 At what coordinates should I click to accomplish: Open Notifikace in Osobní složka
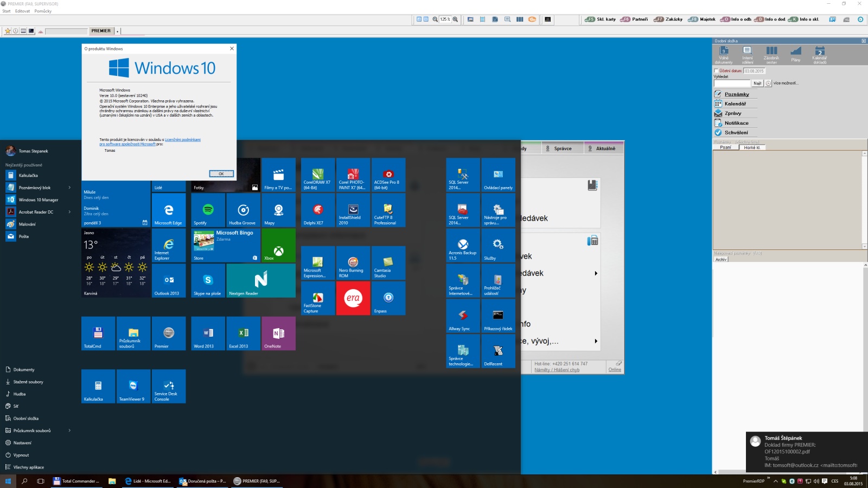736,123
